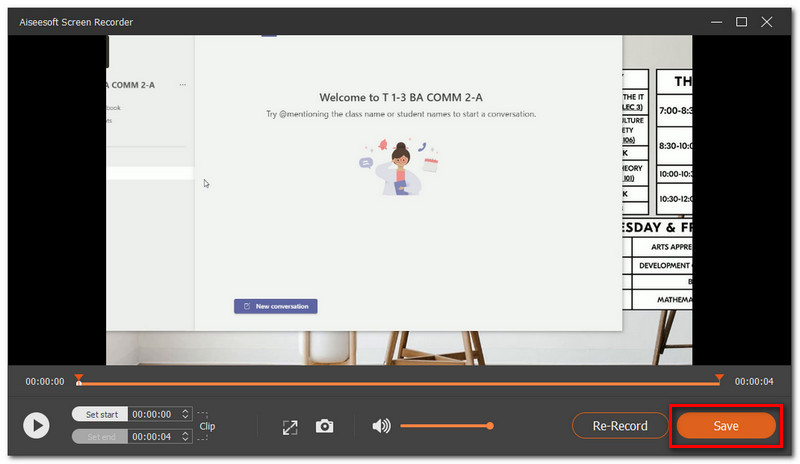Open the start time stepper arrows
The height and width of the screenshot is (464, 800).
[185, 414]
